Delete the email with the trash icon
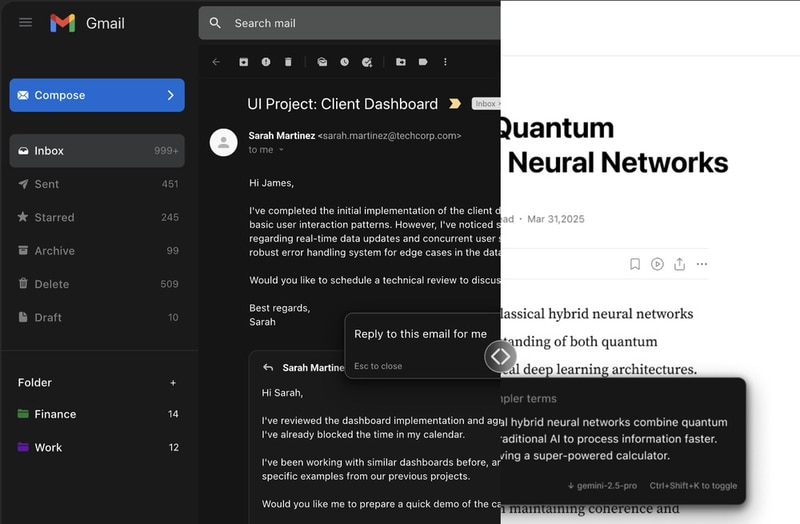 (289, 62)
